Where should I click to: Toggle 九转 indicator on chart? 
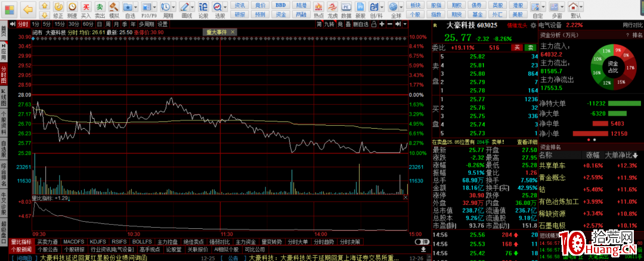click(329, 24)
